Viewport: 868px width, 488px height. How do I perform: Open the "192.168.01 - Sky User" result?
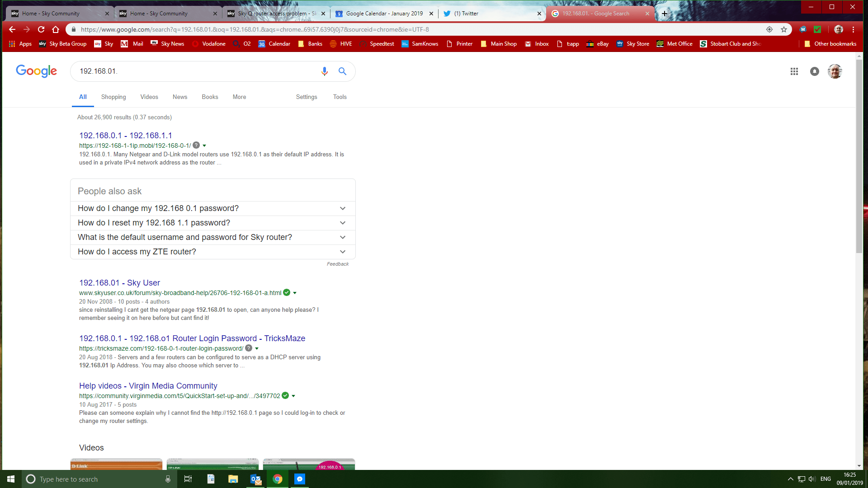tap(119, 282)
